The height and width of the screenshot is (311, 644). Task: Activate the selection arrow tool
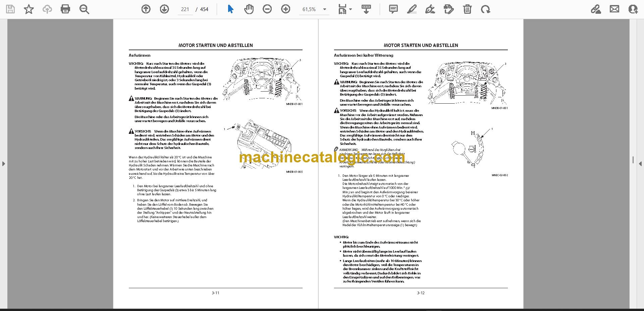click(230, 9)
